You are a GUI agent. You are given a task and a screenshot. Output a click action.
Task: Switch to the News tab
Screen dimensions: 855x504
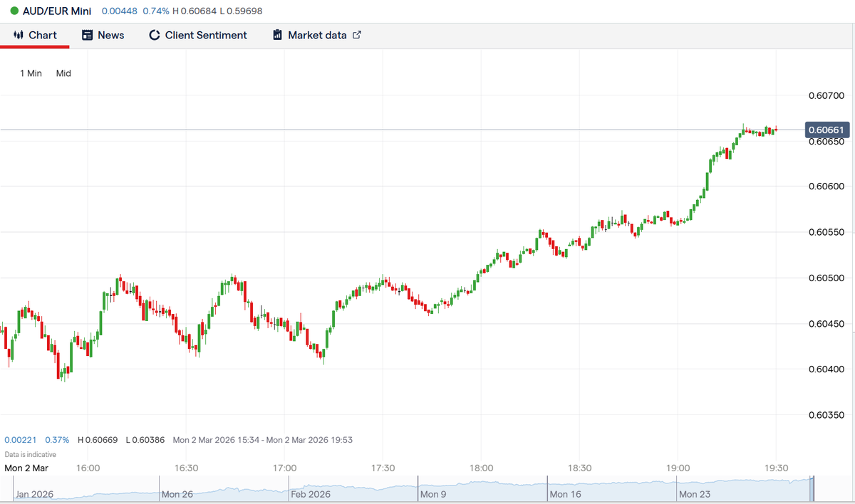tap(103, 35)
